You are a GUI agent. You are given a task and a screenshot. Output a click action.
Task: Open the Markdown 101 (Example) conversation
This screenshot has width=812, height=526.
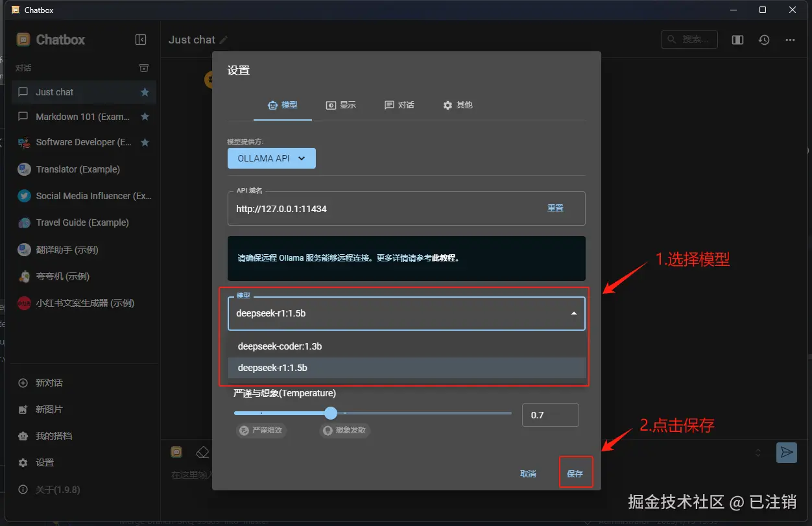pos(84,117)
